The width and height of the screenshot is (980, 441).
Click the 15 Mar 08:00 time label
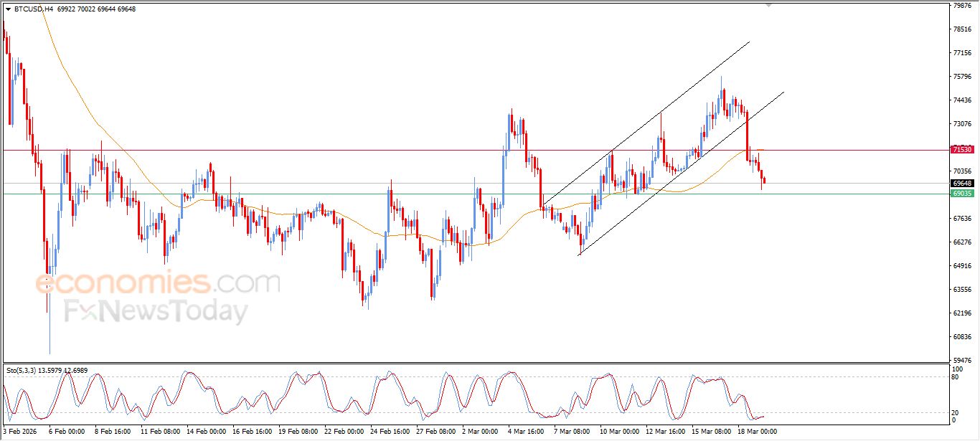tap(712, 432)
